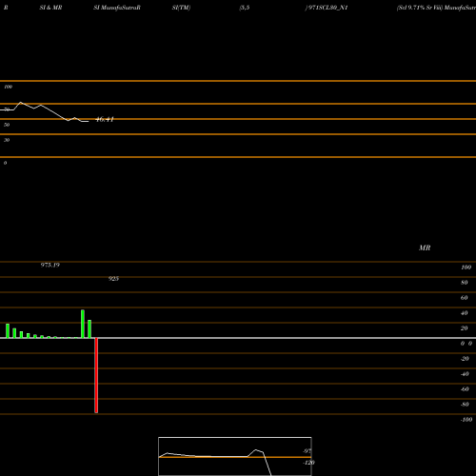The height and width of the screenshot is (476, 476).
Task: Click the tallest green MR bar
Action: coord(83,324)
